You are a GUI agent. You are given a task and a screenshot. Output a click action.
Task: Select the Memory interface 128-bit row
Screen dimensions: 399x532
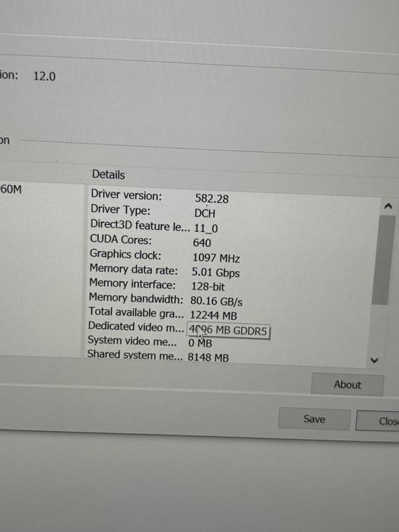(157, 285)
